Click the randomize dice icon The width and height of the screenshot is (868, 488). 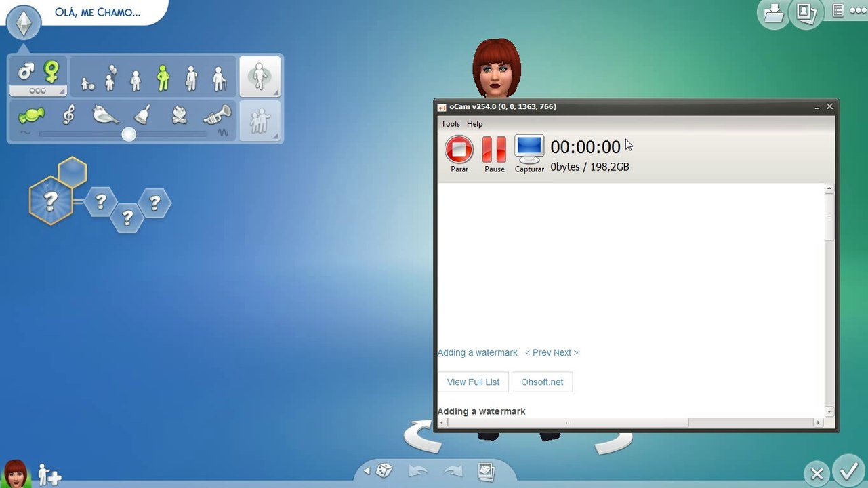pos(384,470)
